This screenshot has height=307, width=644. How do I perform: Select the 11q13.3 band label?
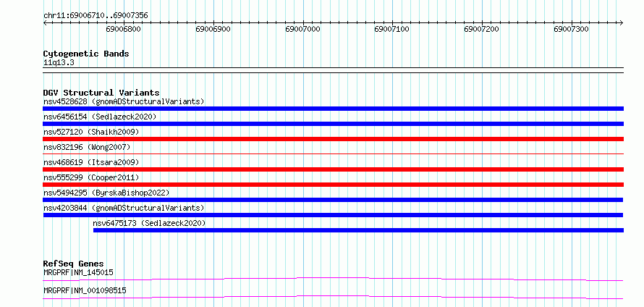(x=59, y=63)
